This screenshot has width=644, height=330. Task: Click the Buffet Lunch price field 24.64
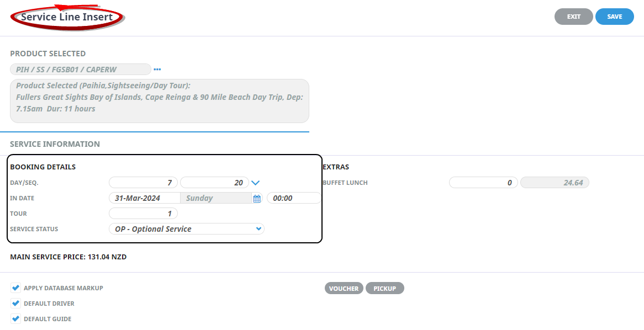click(x=555, y=183)
